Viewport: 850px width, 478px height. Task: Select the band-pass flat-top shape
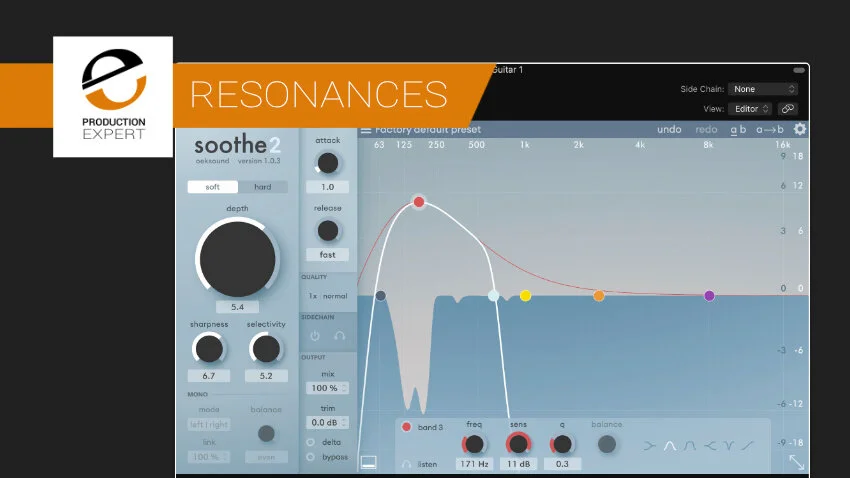pyautogui.click(x=690, y=445)
